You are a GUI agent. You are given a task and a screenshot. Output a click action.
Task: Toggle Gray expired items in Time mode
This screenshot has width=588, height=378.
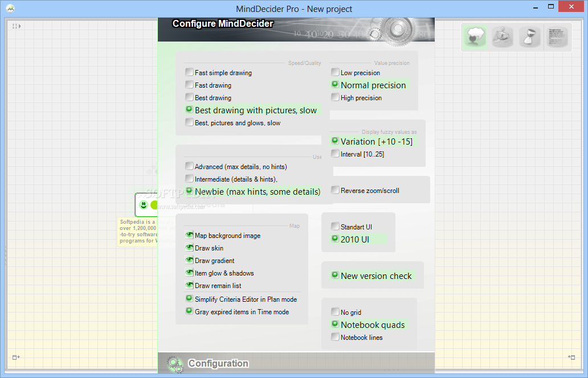tap(238, 311)
